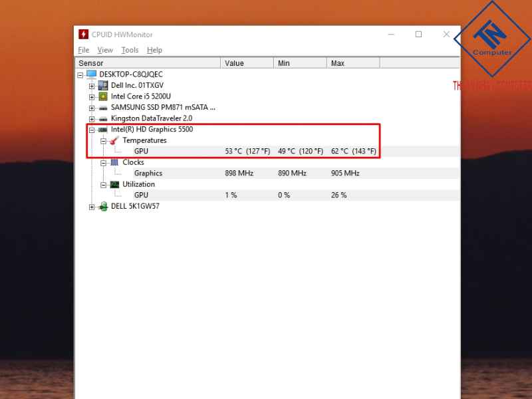Collapse the DESKTOP-C8QJQEC root node
The width and height of the screenshot is (532, 399).
pos(80,75)
